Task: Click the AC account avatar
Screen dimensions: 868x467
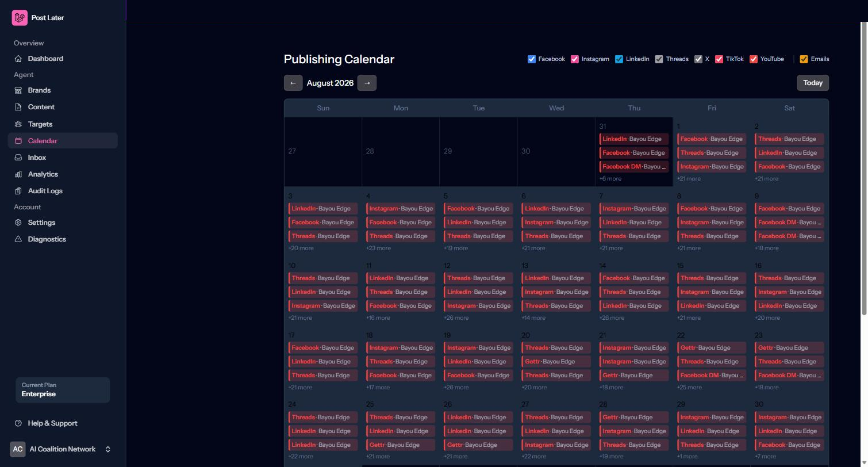Action: pyautogui.click(x=18, y=449)
